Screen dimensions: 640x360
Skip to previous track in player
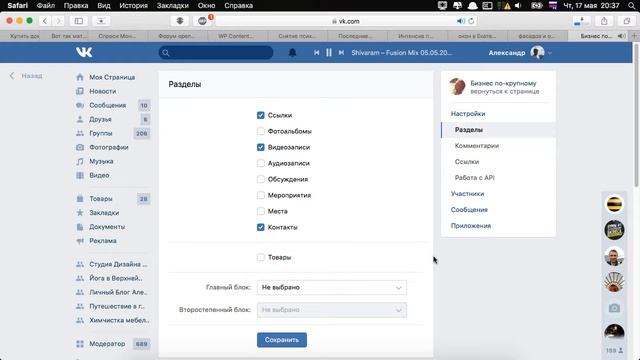point(316,53)
